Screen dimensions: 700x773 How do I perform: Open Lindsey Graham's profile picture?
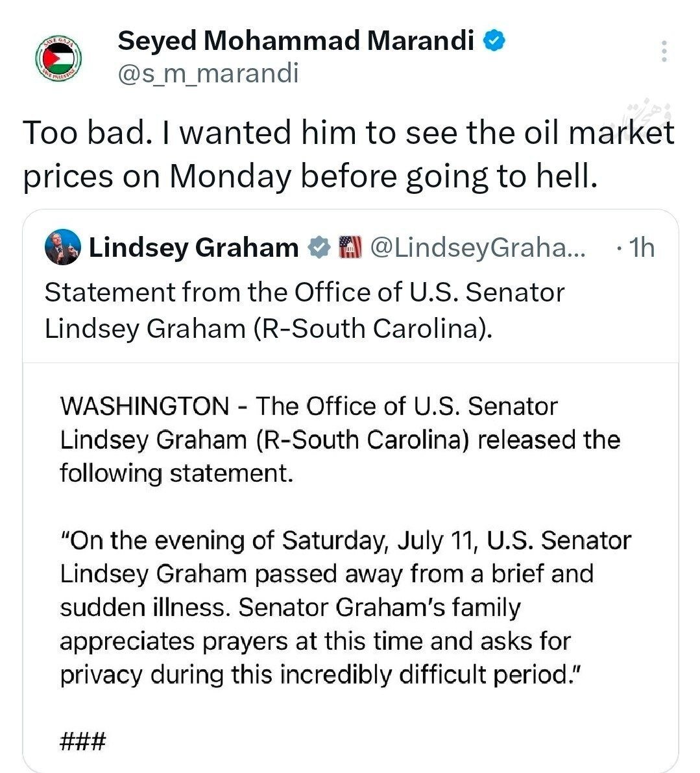point(63,247)
